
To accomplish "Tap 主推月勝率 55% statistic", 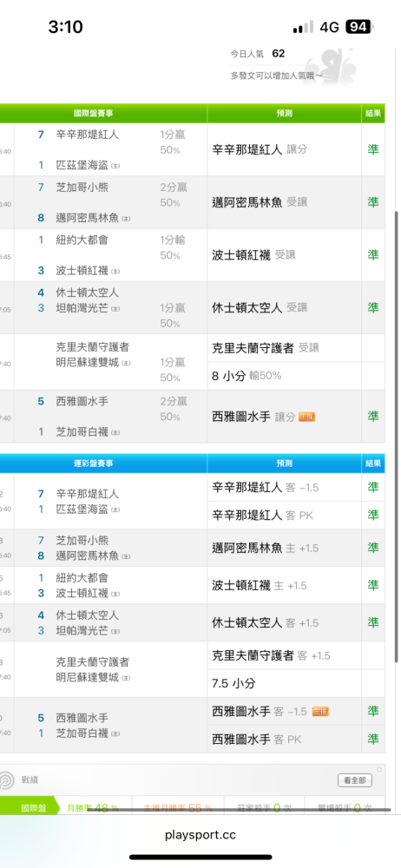I will (x=178, y=808).
